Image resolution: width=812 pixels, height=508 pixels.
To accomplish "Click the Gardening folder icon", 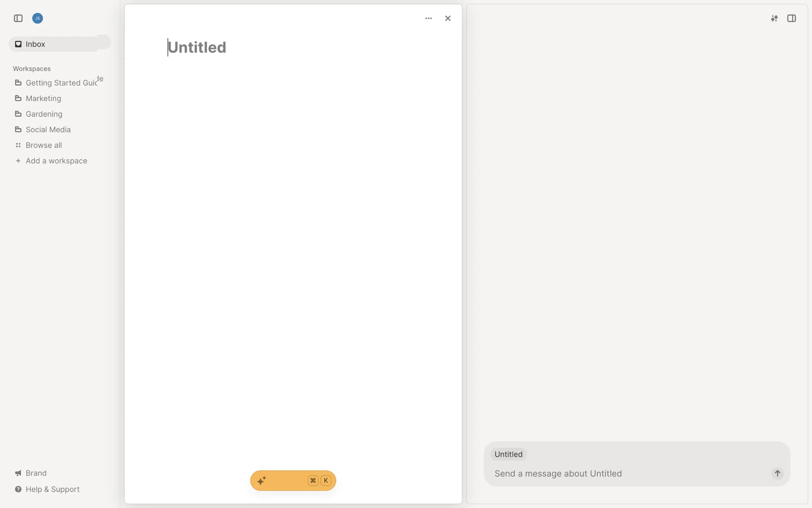I will [x=18, y=114].
